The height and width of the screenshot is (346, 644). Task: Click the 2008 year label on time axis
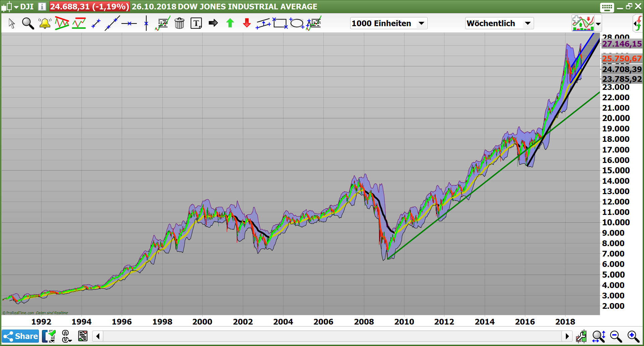pos(364,322)
